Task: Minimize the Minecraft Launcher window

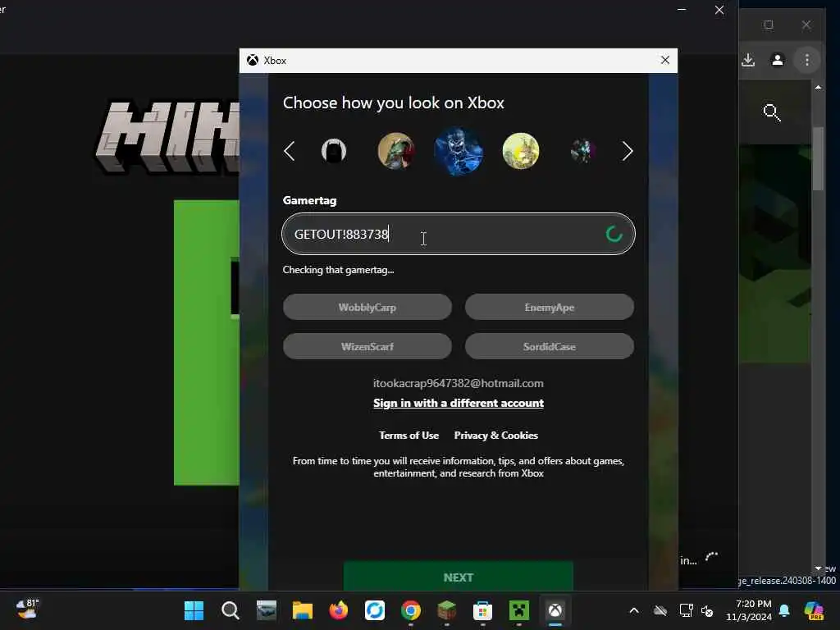Action: [682, 10]
